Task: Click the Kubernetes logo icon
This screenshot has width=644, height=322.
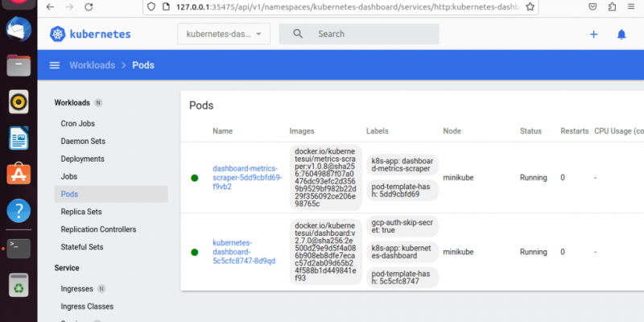Action: pyautogui.click(x=57, y=34)
